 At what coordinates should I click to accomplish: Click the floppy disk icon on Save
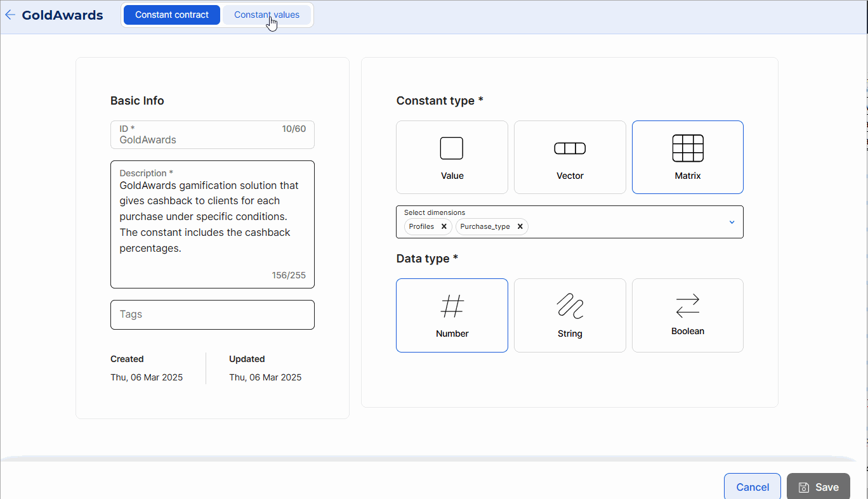[804, 487]
